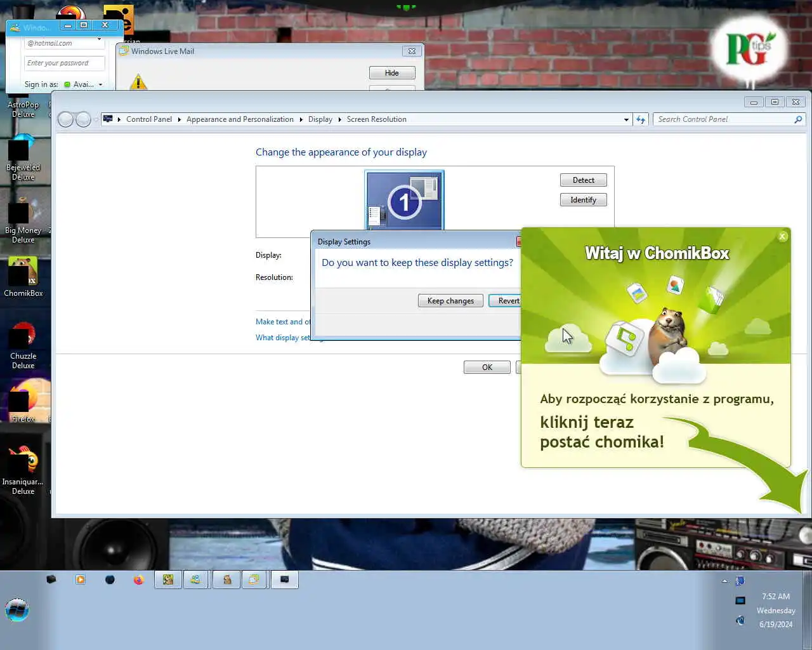Close the ChomikBox welcome popup
Viewport: 812px width, 650px height.
click(x=782, y=236)
